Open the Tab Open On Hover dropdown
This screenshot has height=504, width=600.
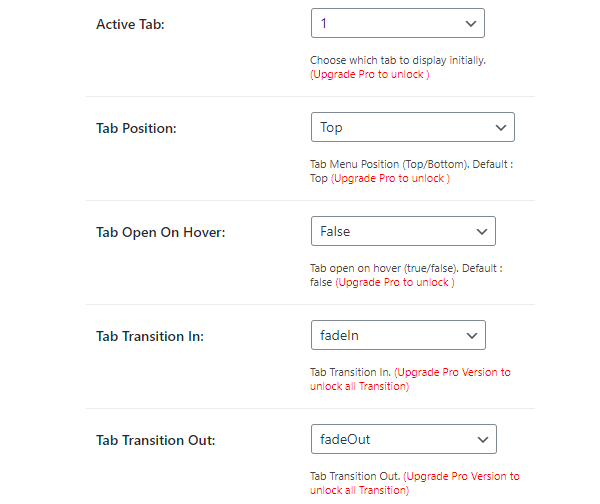pos(403,231)
